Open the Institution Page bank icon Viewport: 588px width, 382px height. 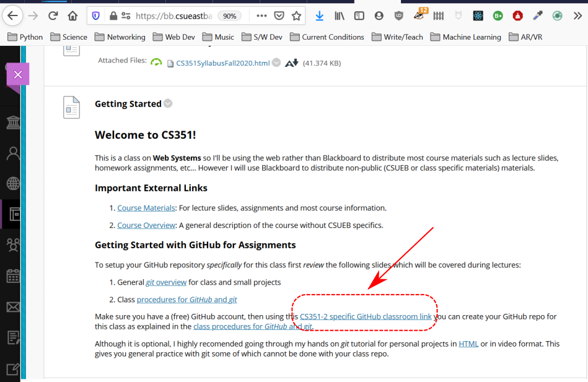[x=14, y=122]
